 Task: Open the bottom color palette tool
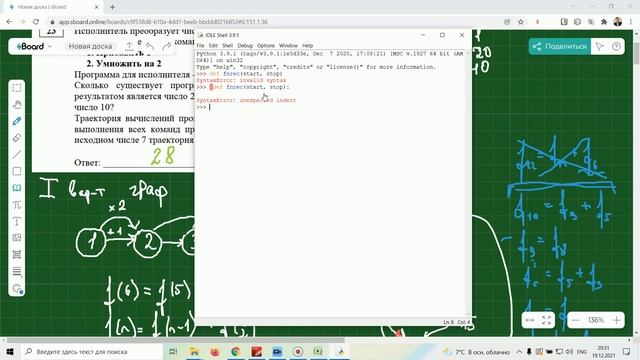(x=18, y=289)
